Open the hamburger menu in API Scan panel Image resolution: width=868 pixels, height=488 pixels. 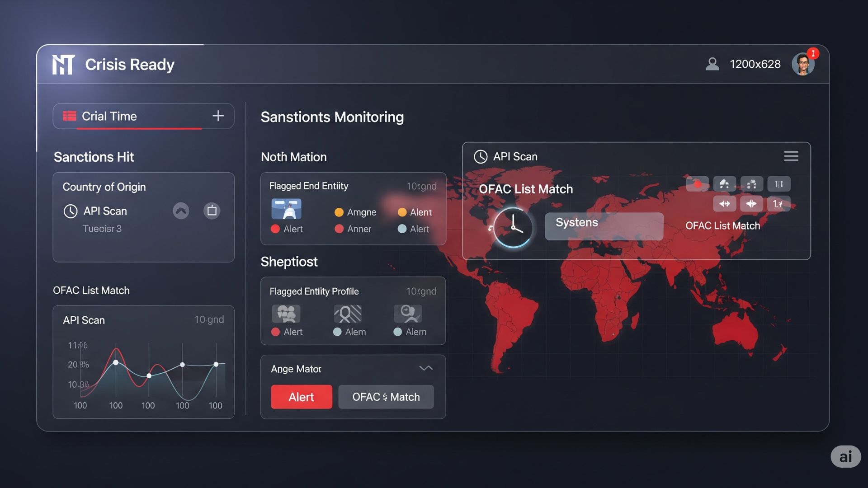[791, 156]
